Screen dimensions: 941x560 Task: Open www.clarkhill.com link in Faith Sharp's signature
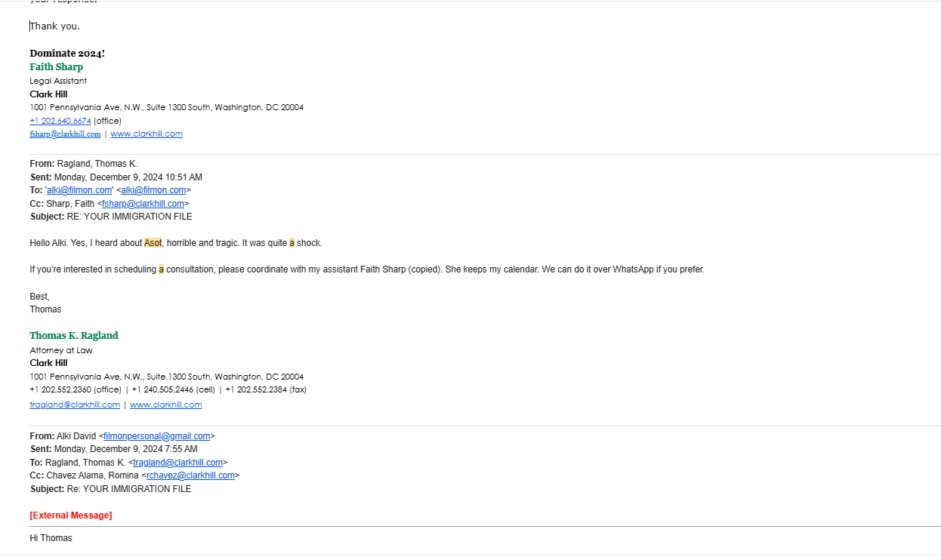coord(147,134)
